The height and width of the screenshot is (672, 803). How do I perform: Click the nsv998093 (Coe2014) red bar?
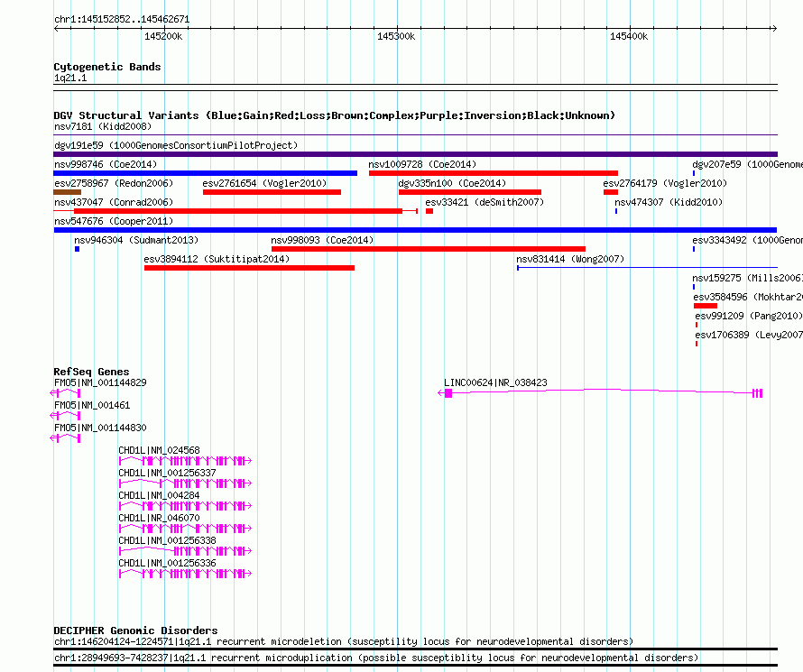(429, 249)
